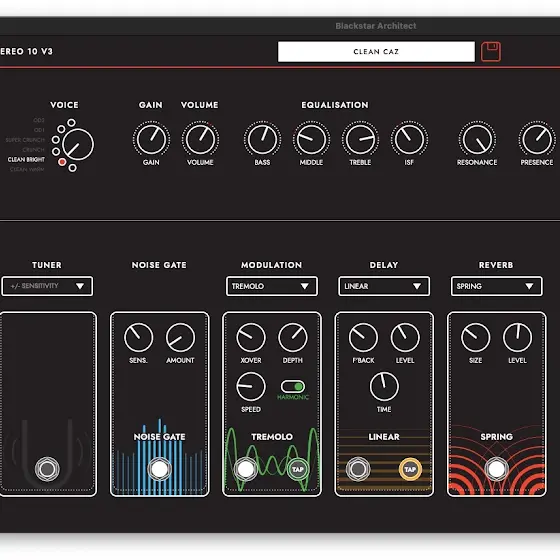This screenshot has height=560, width=560.
Task: Click the Noise Gate Sens. knob
Action: click(x=139, y=338)
